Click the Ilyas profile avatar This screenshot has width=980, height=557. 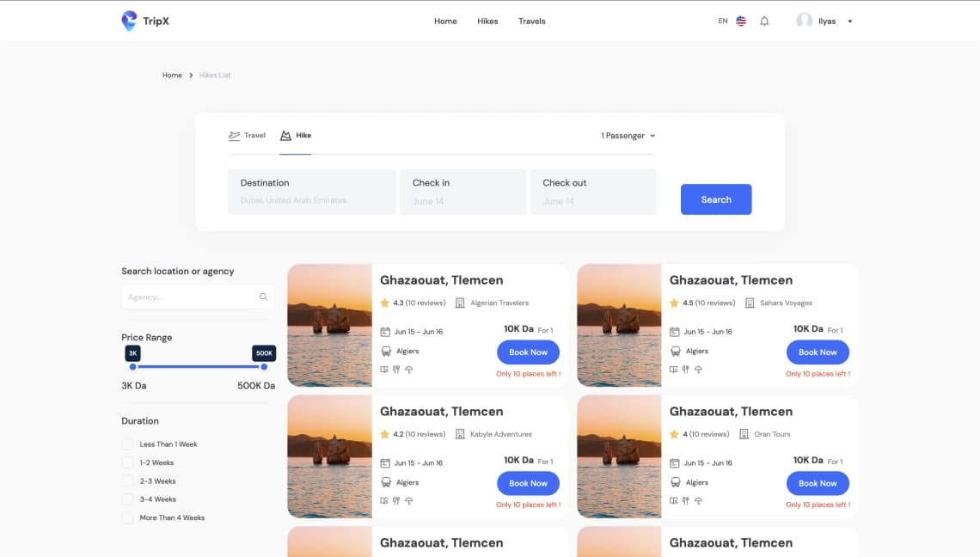[x=804, y=21]
